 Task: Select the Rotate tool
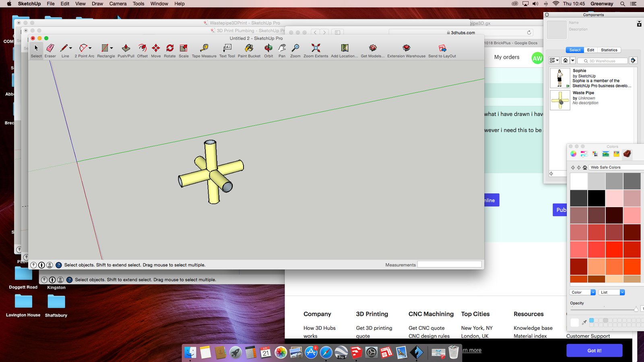[170, 49]
